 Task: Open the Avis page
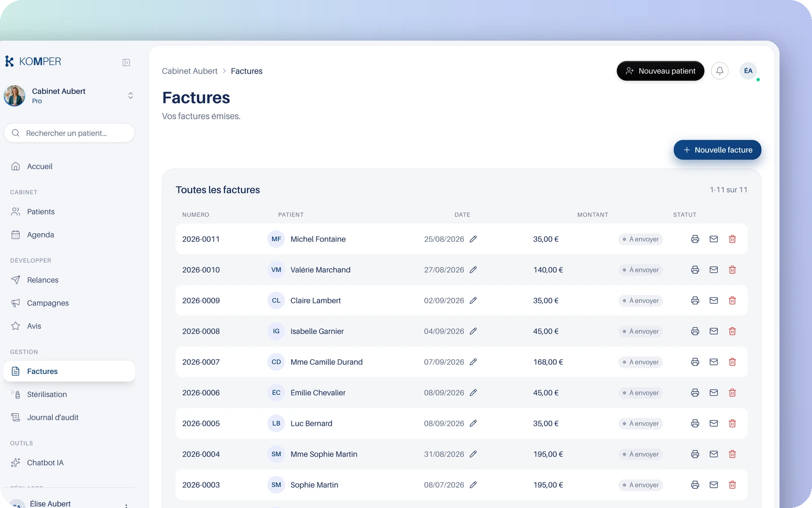[x=69, y=326]
